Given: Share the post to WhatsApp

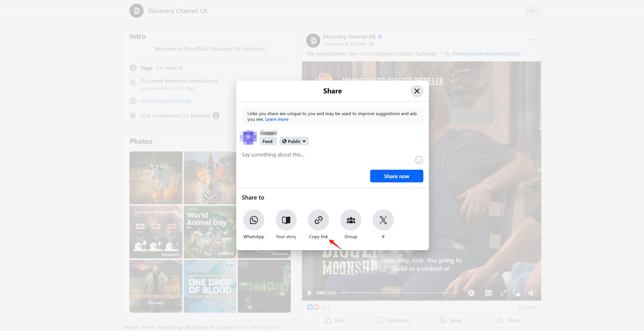Looking at the screenshot, I should tap(254, 220).
